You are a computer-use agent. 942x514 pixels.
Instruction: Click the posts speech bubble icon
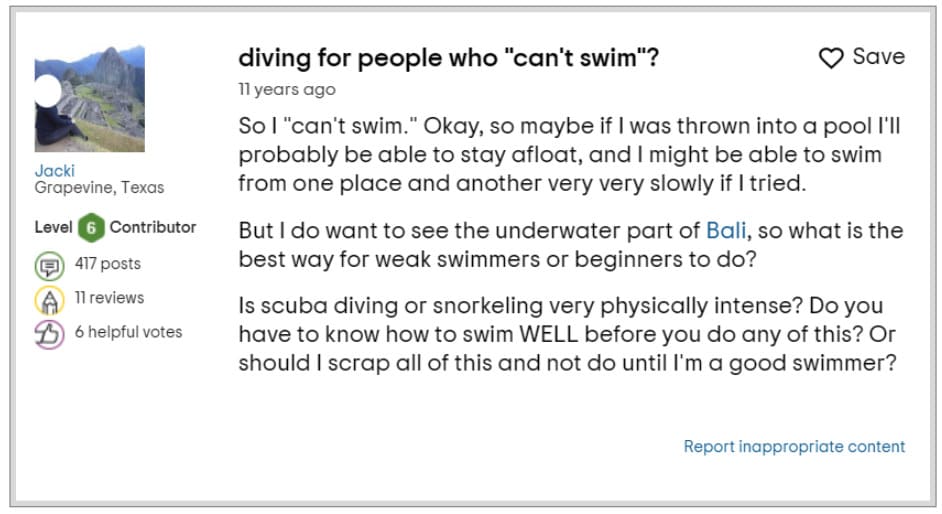pyautogui.click(x=49, y=266)
